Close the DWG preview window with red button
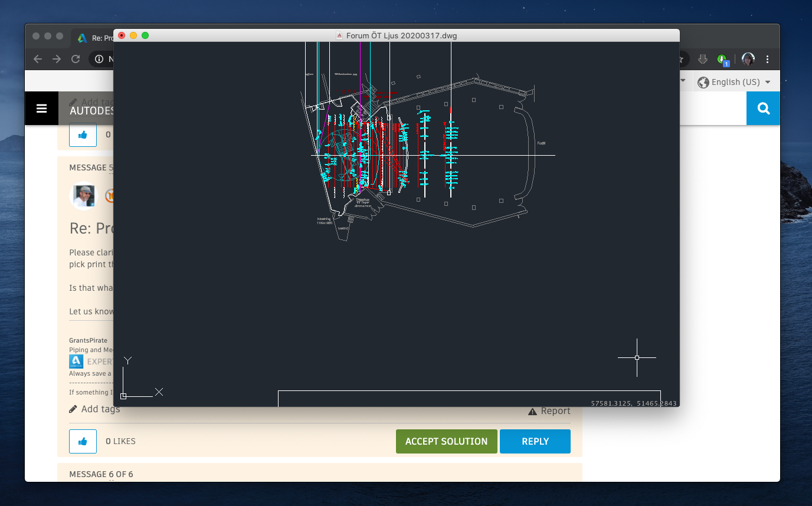 coord(122,35)
